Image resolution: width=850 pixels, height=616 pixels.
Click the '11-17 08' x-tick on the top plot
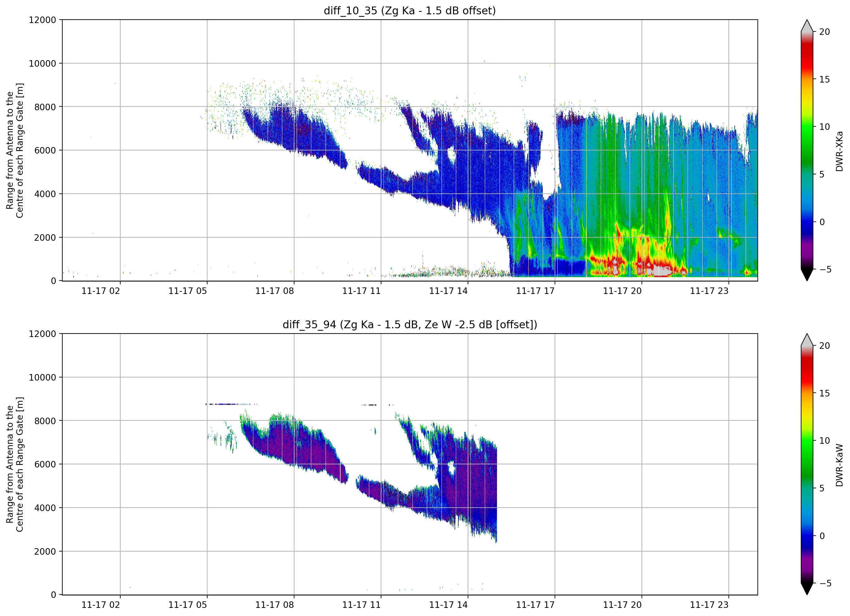coord(275,291)
